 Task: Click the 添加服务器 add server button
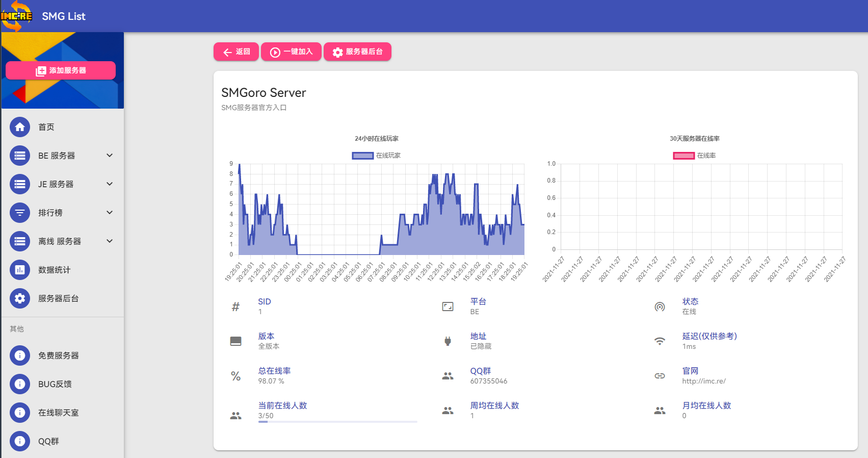click(x=61, y=70)
